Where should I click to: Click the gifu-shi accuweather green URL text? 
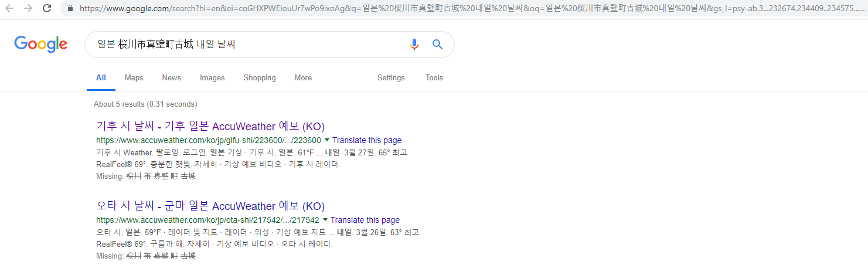tap(209, 140)
